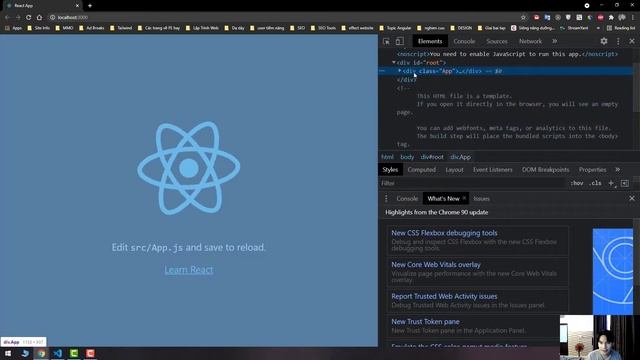
Task: Show more DevTools main tabs chevron
Action: [554, 41]
